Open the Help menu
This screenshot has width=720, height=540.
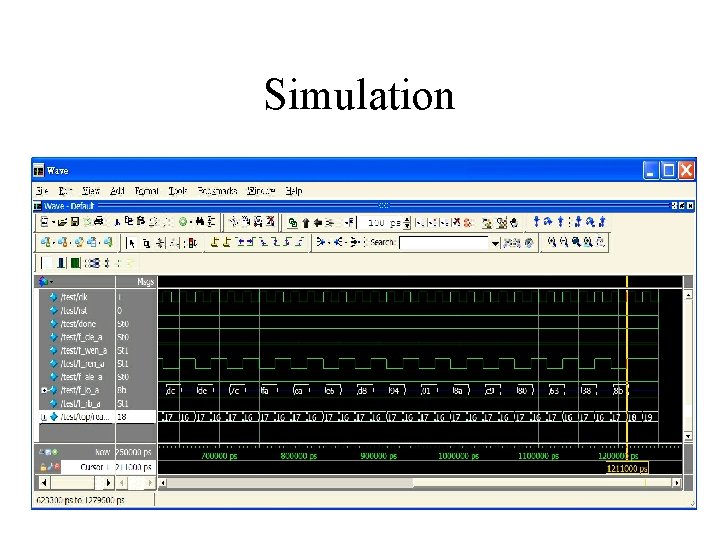click(x=294, y=191)
